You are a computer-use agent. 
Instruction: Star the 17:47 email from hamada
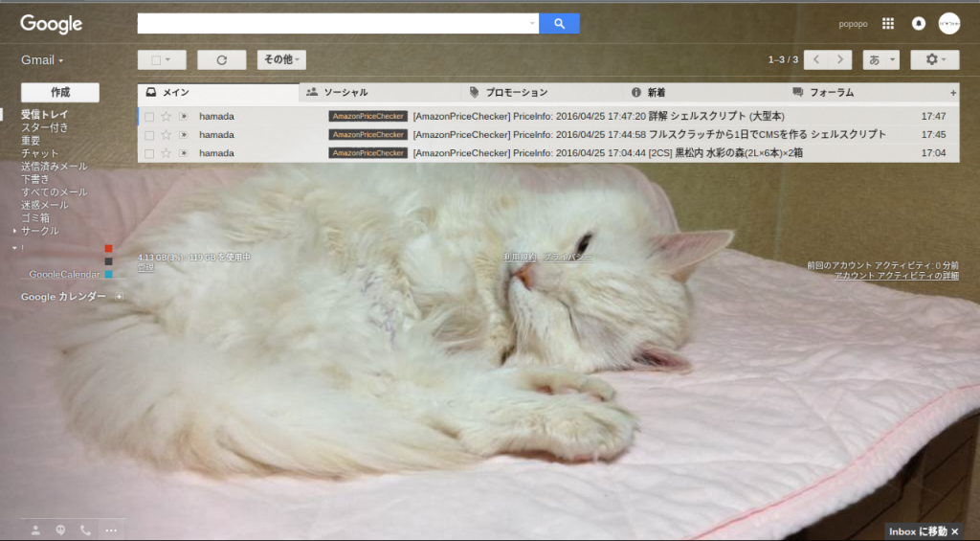click(166, 117)
